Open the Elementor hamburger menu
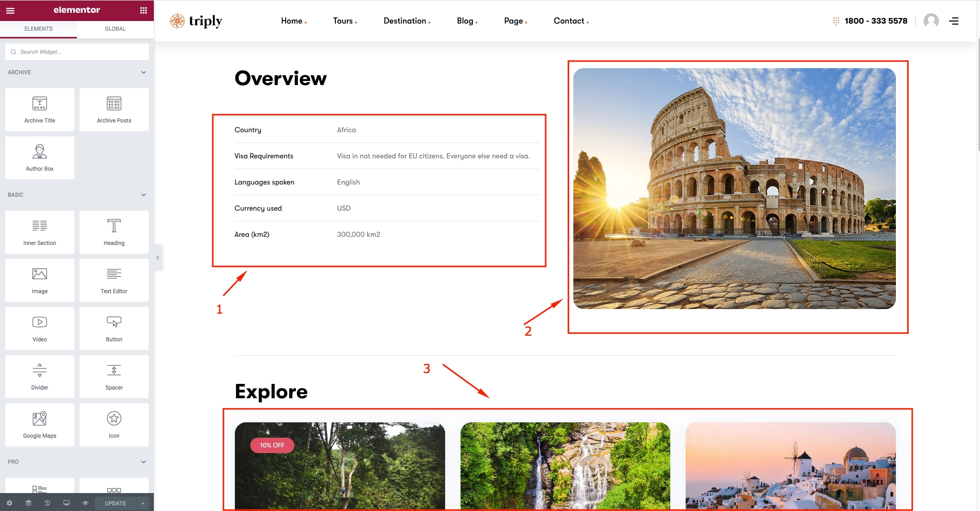This screenshot has width=980, height=511. pos(10,10)
